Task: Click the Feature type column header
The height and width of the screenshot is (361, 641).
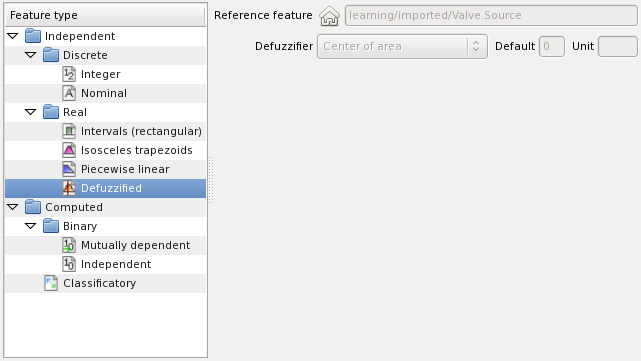Action: (105, 16)
